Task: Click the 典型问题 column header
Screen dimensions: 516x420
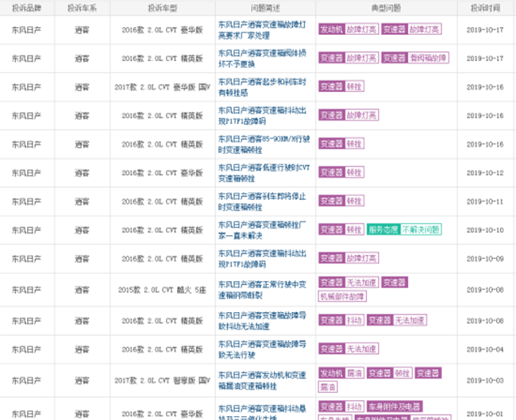Action: point(386,8)
